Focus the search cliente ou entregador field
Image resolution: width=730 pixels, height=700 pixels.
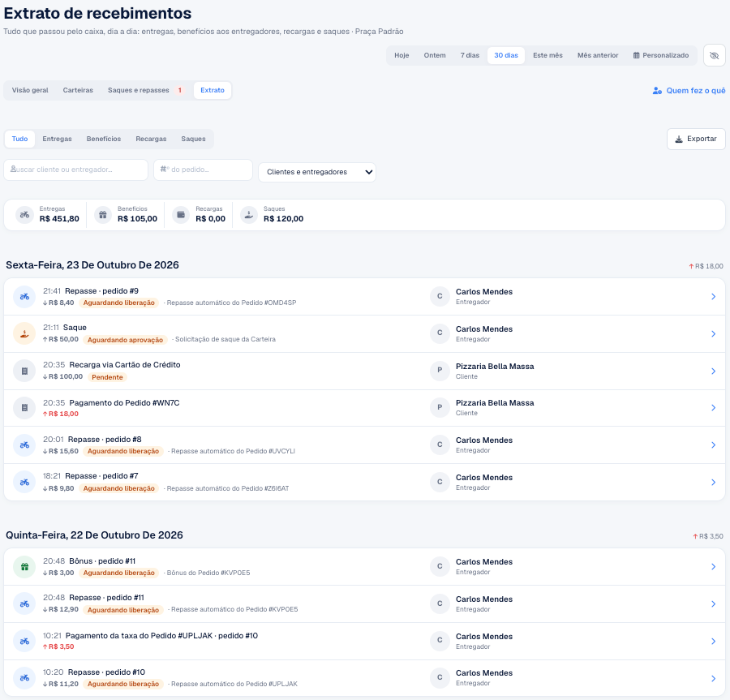76,170
